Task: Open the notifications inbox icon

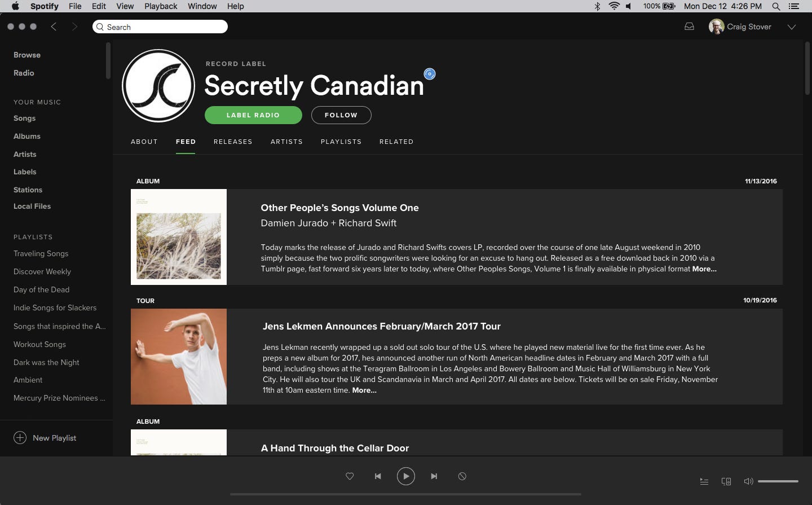Action: pos(689,27)
